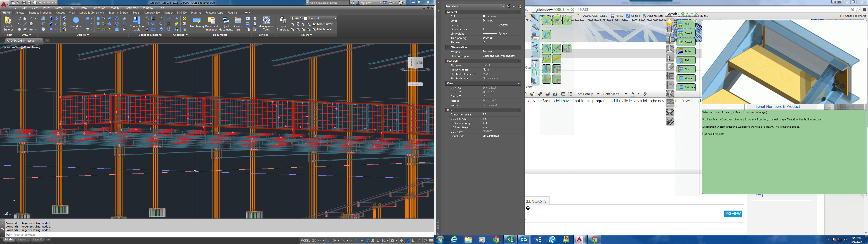Open the Labels & Dimensions ribbon tab
The height and width of the screenshot is (244, 868).
92,13
